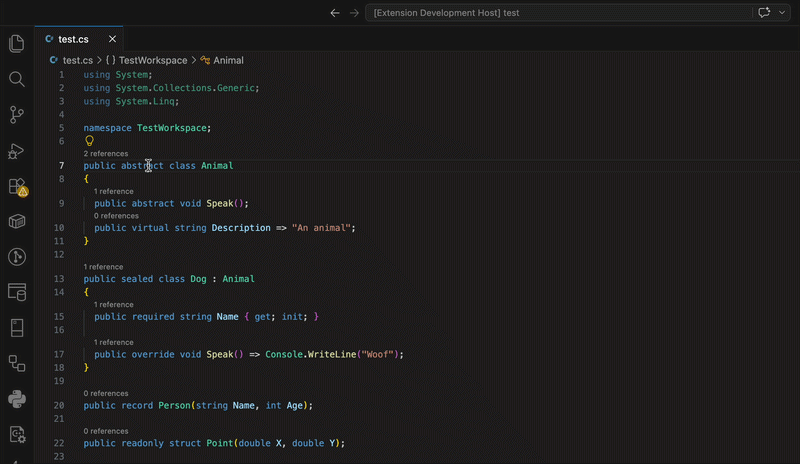Screen dimensions: 800x464
Task: Open the Source Control view
Action: coord(16,114)
